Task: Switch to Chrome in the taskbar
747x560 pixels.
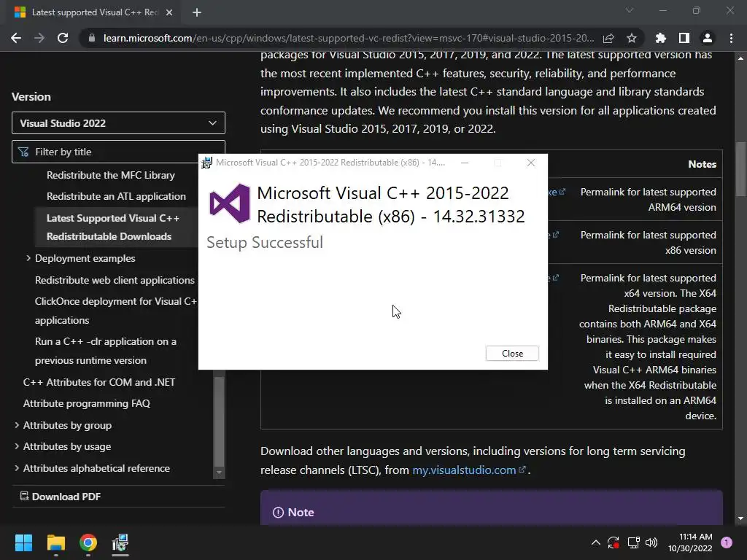Action: (88, 542)
